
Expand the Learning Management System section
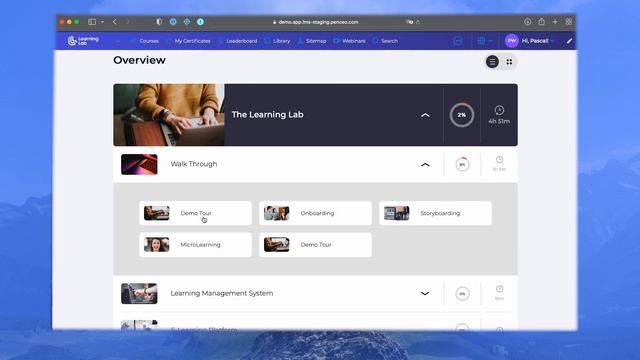(x=425, y=293)
